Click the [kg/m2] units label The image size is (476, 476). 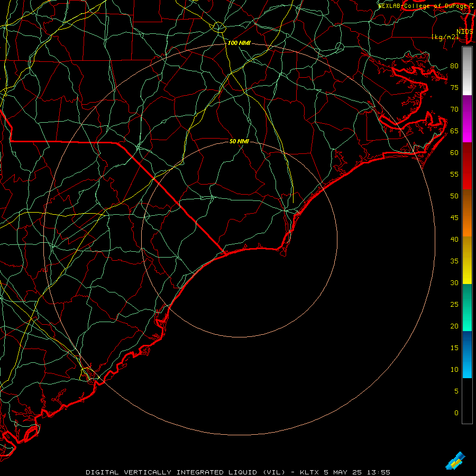(445, 37)
